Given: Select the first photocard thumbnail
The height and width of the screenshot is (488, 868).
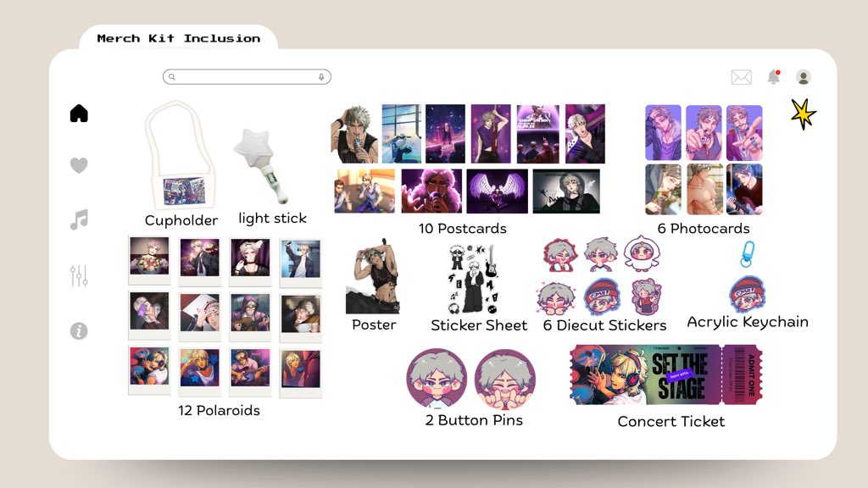Looking at the screenshot, I should coord(663,133).
